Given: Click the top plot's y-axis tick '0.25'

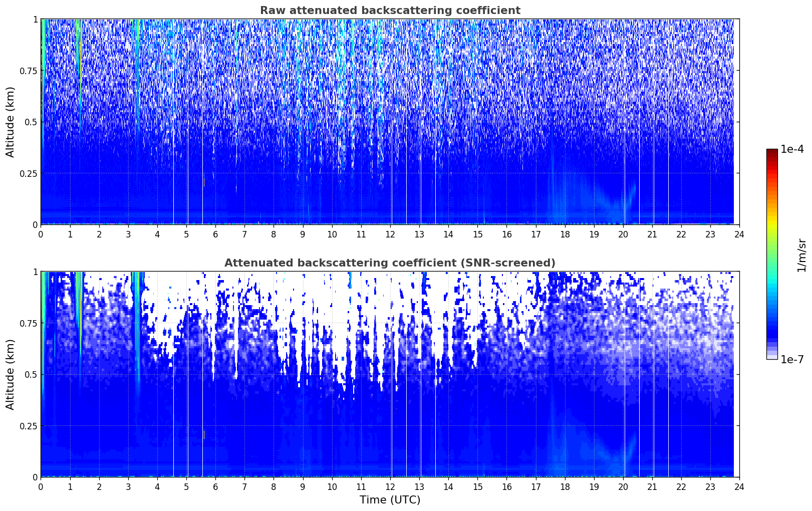Looking at the screenshot, I should pyautogui.click(x=29, y=173).
